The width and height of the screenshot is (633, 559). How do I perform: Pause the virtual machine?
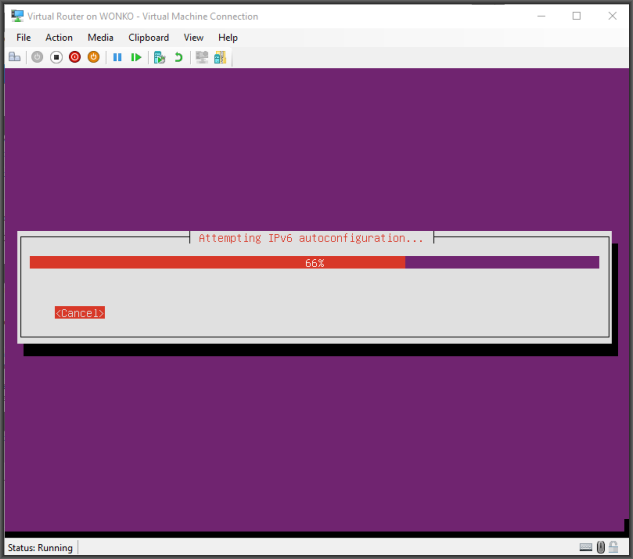pos(117,57)
